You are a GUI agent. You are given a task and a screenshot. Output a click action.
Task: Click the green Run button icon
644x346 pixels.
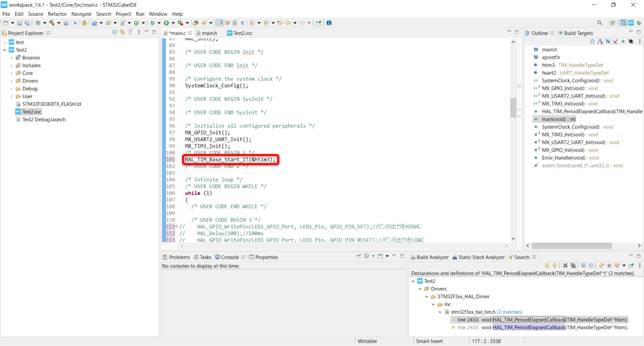(166, 23)
